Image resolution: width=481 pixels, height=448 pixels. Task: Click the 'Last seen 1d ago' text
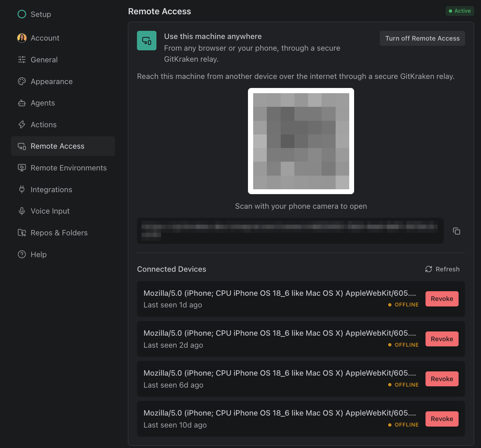click(173, 305)
